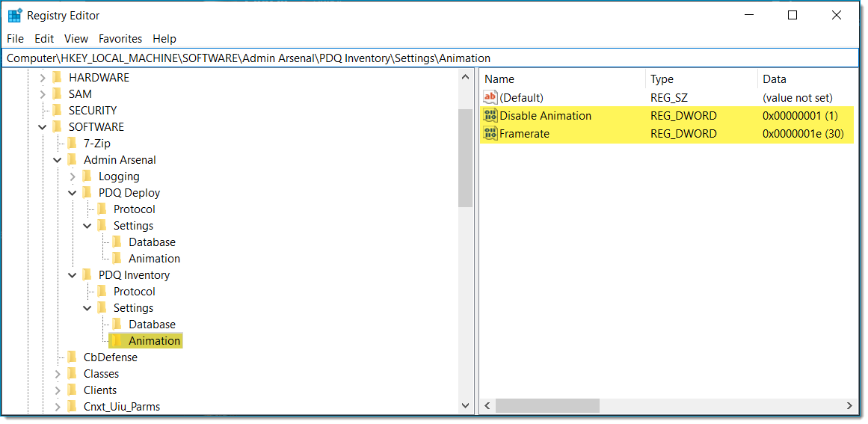Select the (Default) value name
The image size is (868, 424).
521,98
